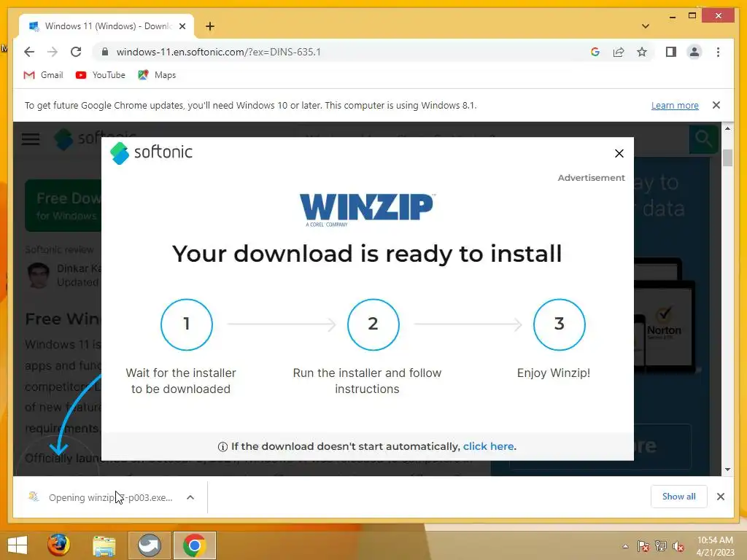Open the Google icon in the address bar
This screenshot has height=560, width=747.
[x=595, y=52]
